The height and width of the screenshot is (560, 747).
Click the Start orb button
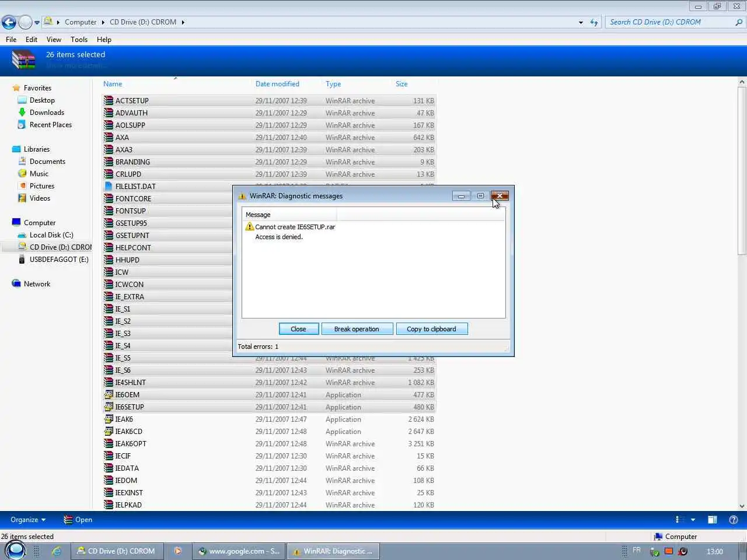click(15, 550)
